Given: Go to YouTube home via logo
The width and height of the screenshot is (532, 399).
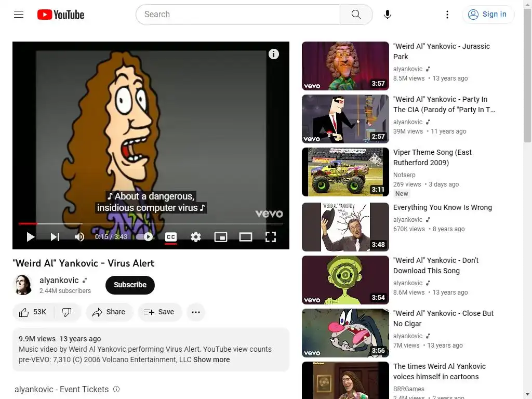Looking at the screenshot, I should (61, 15).
